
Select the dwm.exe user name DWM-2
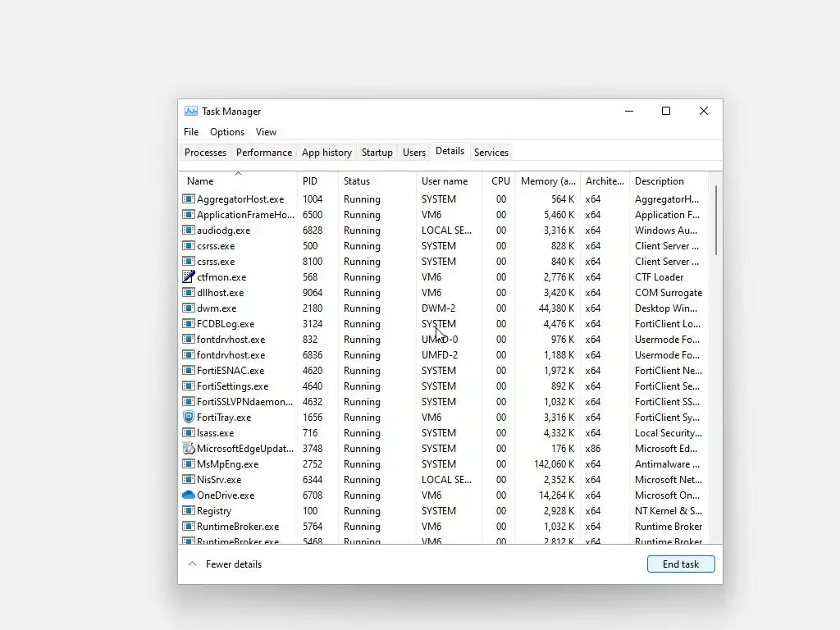pos(438,308)
